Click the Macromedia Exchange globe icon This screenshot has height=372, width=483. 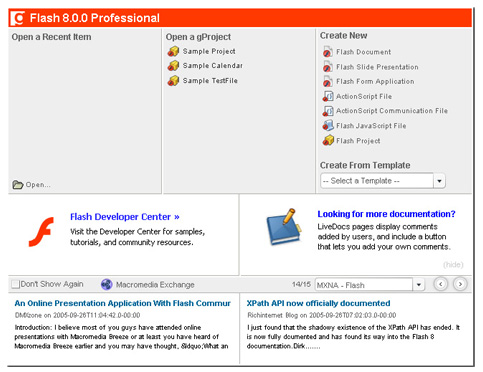[x=107, y=285]
